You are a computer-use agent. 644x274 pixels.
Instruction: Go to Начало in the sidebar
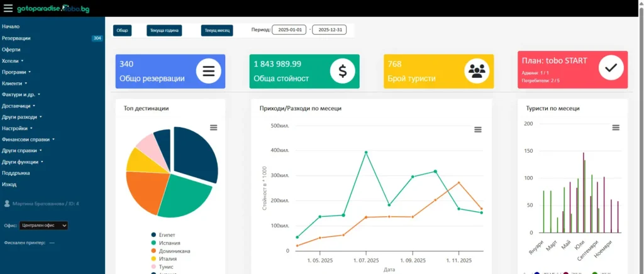point(11,26)
